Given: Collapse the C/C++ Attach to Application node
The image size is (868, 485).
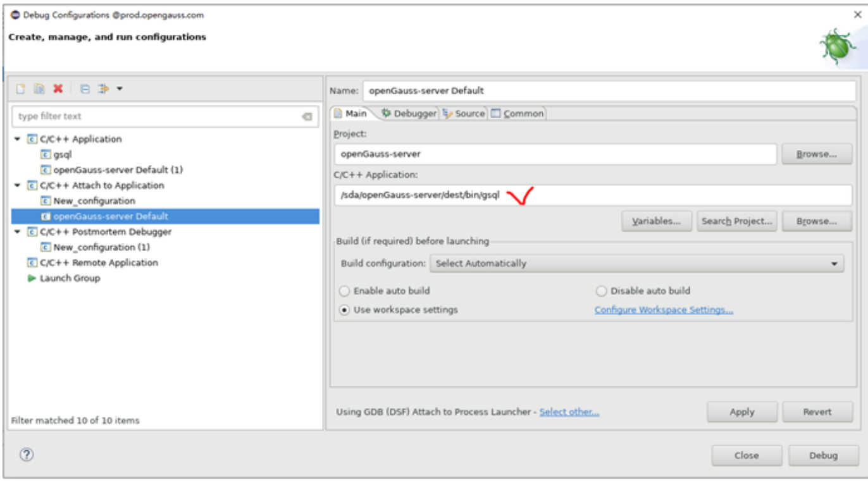Looking at the screenshot, I should [x=18, y=185].
